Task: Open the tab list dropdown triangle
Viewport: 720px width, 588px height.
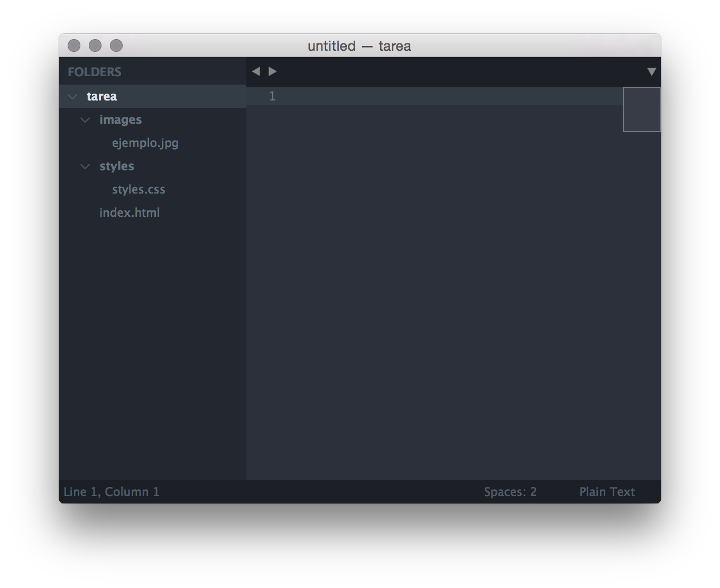Action: (651, 71)
